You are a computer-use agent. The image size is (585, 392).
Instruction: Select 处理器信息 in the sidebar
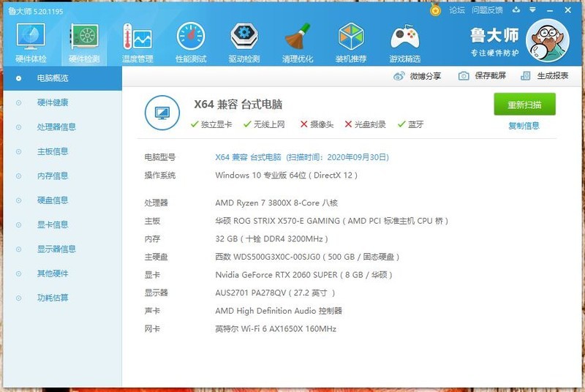(x=56, y=127)
